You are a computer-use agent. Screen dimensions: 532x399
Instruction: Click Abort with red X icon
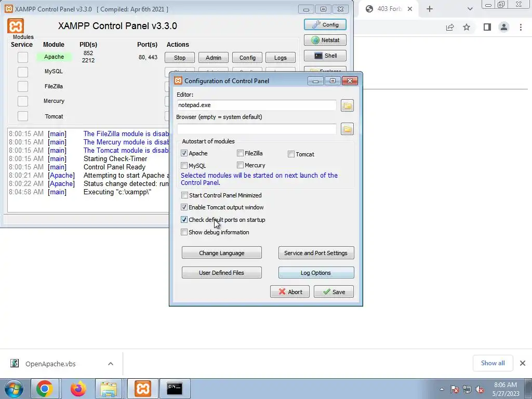pos(290,292)
